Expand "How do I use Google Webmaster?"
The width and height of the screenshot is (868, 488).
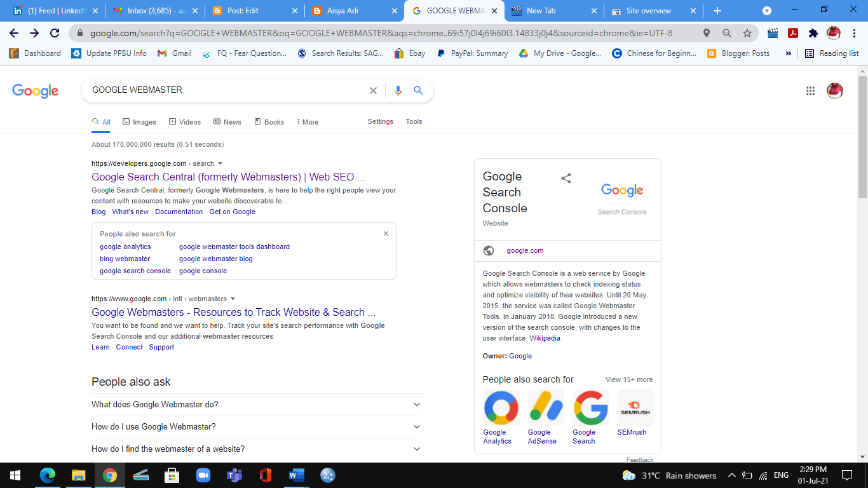(257, 427)
